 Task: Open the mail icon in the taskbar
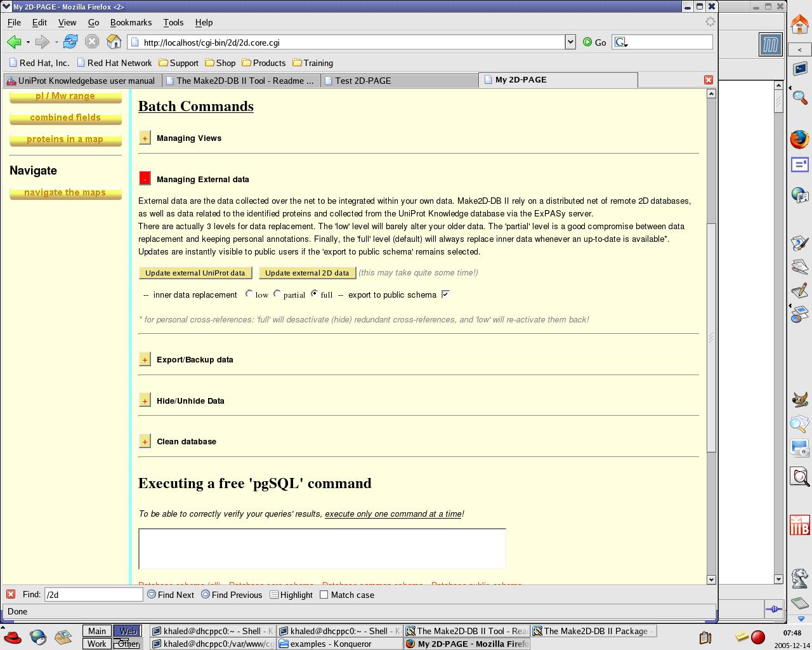[x=63, y=637]
